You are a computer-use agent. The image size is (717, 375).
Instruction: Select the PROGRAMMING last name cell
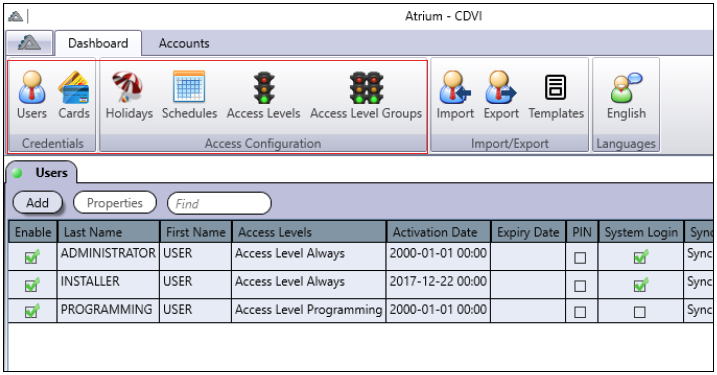pyautogui.click(x=108, y=311)
